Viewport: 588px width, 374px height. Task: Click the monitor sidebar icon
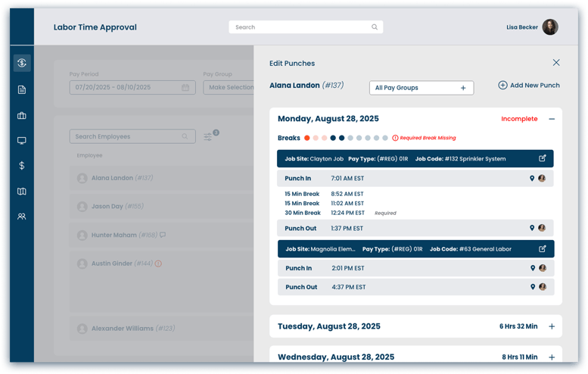(x=22, y=141)
